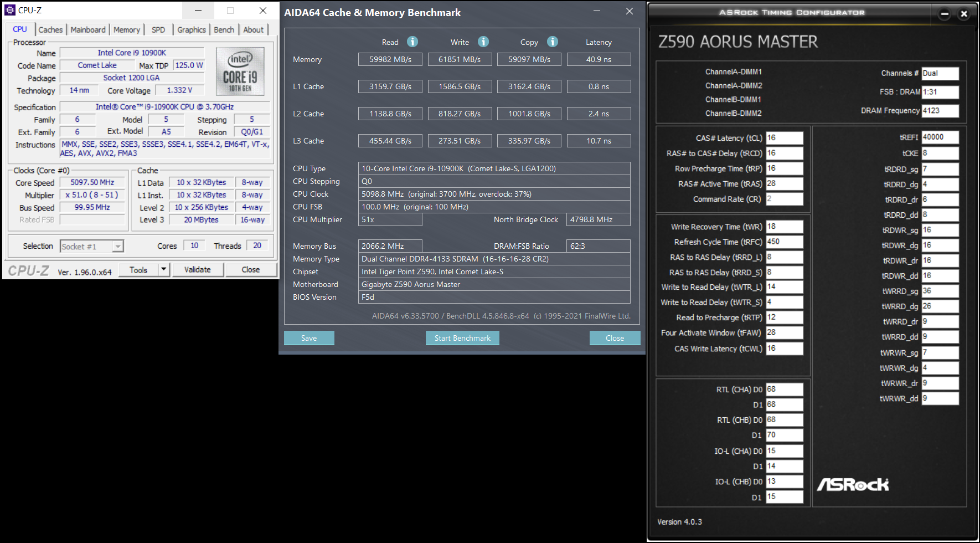Click the CPU-Z app icon in title bar
Screen dimensions: 980x543
click(x=10, y=10)
